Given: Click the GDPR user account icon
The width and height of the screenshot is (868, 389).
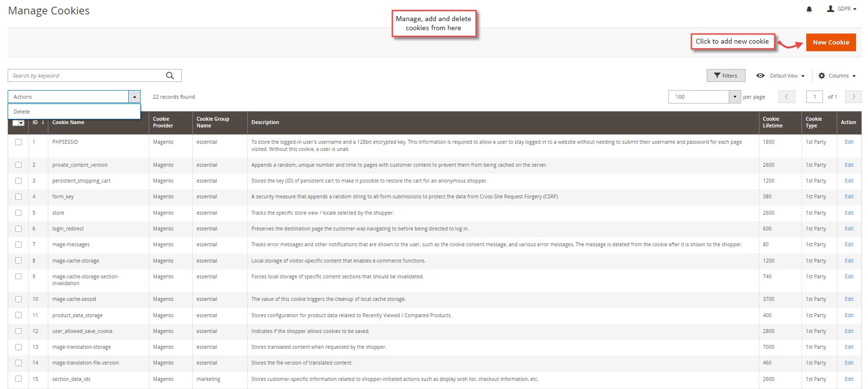Looking at the screenshot, I should pos(831,9).
